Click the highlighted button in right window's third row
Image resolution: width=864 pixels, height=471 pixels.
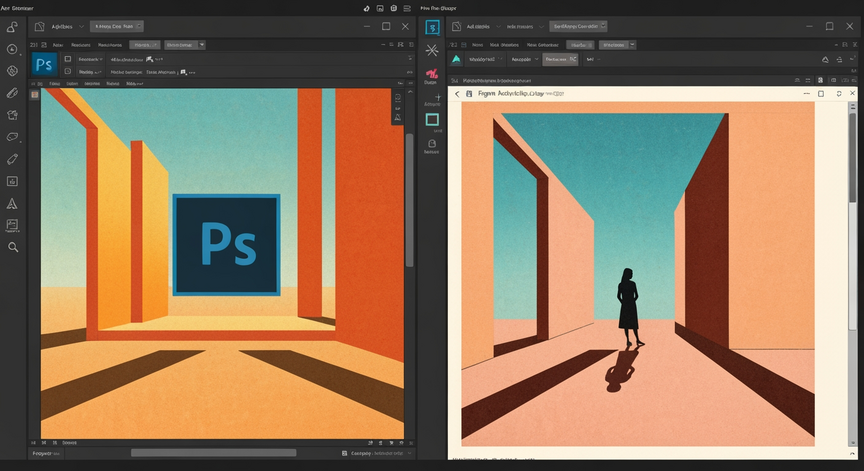tap(560, 59)
